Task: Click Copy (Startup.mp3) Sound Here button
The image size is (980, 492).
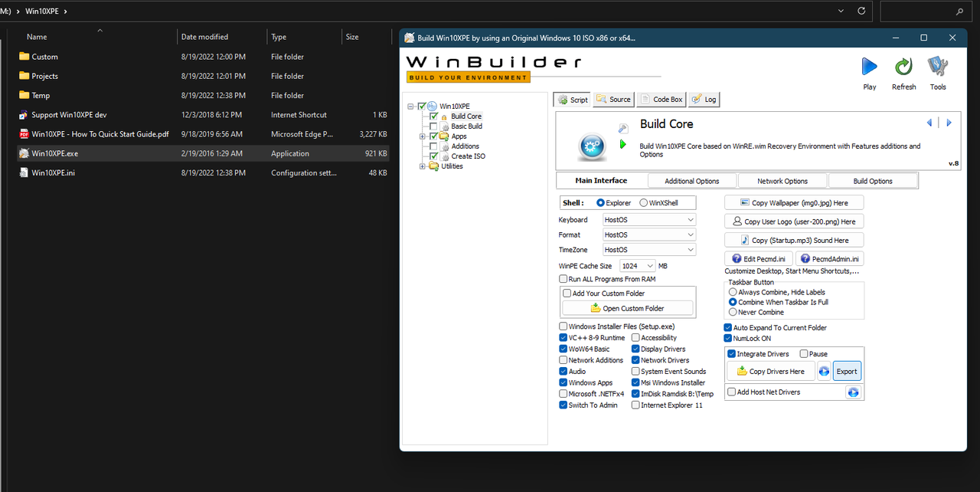Action: tap(794, 240)
